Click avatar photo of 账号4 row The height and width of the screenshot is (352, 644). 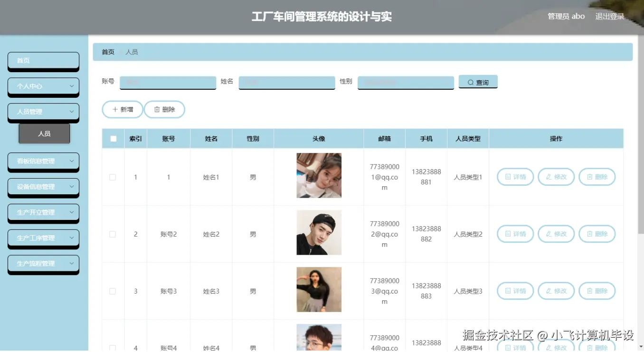[x=319, y=338]
